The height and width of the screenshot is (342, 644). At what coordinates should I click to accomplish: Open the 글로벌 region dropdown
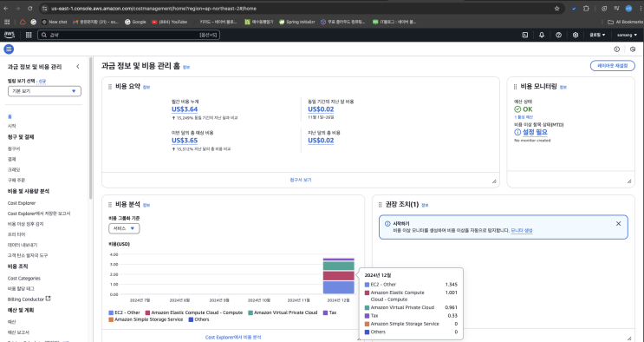597,35
